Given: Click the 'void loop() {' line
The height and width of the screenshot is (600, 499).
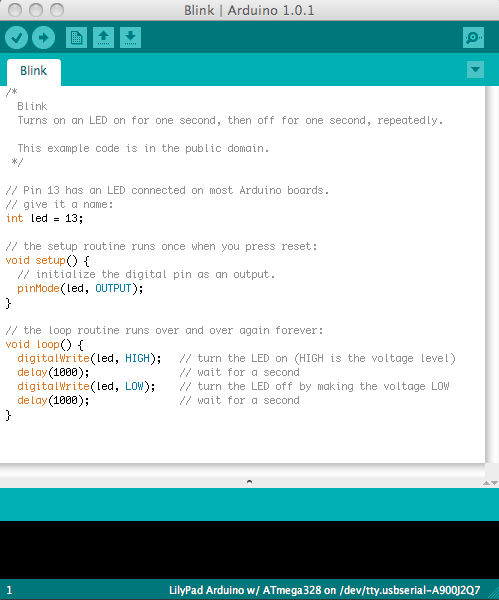Looking at the screenshot, I should click(44, 344).
